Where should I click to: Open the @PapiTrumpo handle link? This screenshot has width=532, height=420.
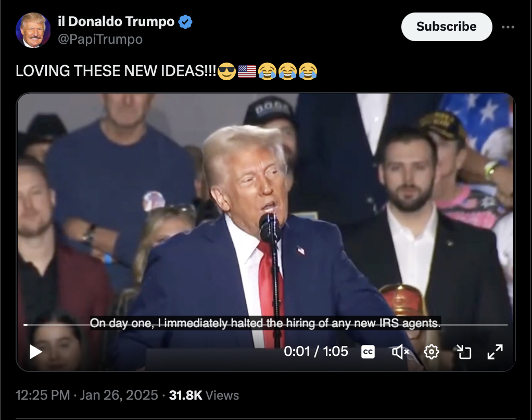tap(100, 40)
